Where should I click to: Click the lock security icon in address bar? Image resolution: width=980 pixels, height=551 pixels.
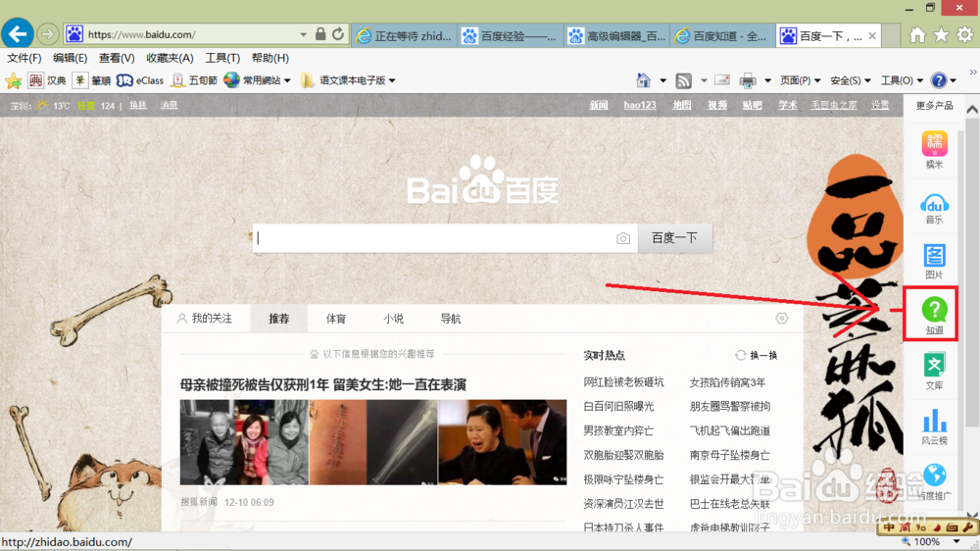(320, 33)
